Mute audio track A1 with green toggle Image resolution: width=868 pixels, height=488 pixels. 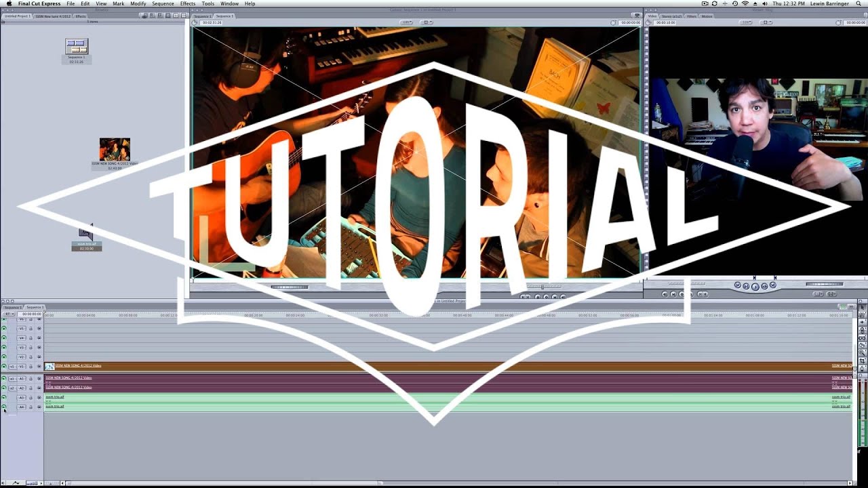click(x=3, y=379)
